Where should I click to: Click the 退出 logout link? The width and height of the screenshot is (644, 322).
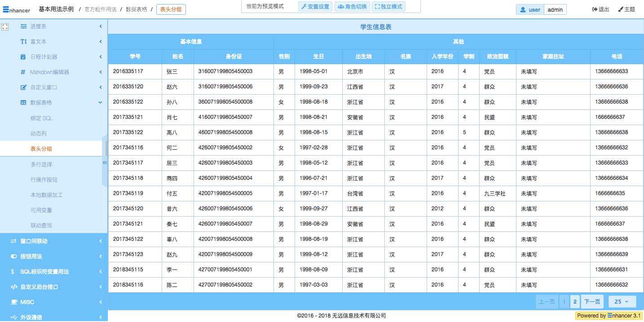(x=600, y=9)
